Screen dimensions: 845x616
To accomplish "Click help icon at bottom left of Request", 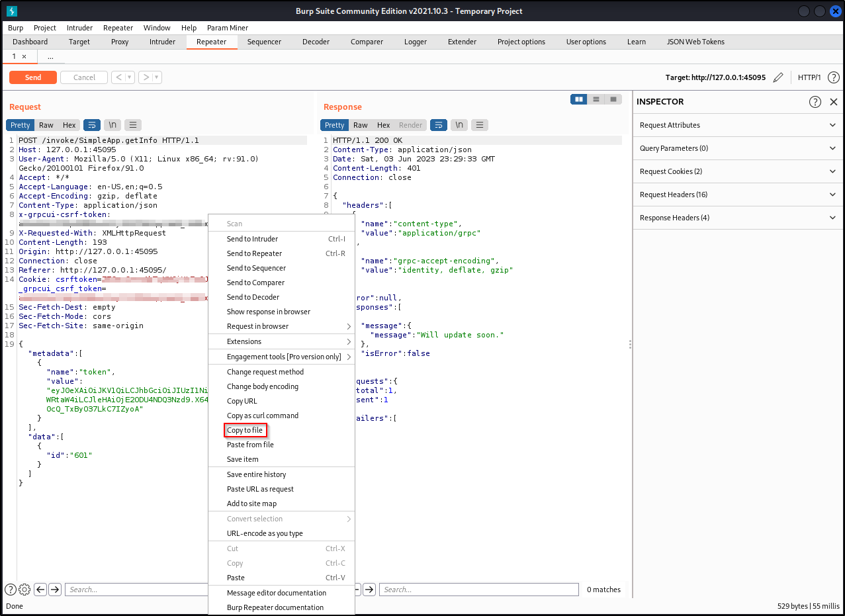I will click(11, 590).
